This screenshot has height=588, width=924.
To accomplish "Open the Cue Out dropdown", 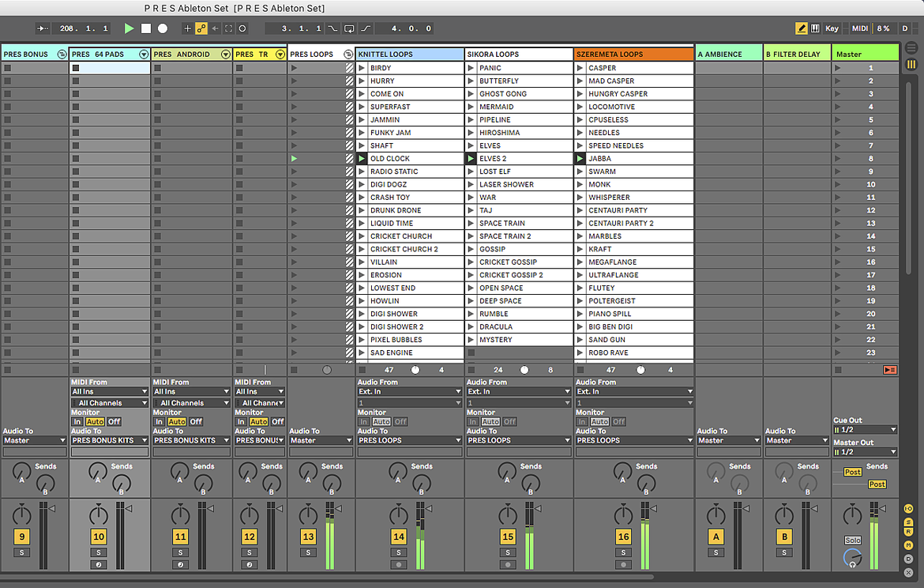I will [x=865, y=430].
